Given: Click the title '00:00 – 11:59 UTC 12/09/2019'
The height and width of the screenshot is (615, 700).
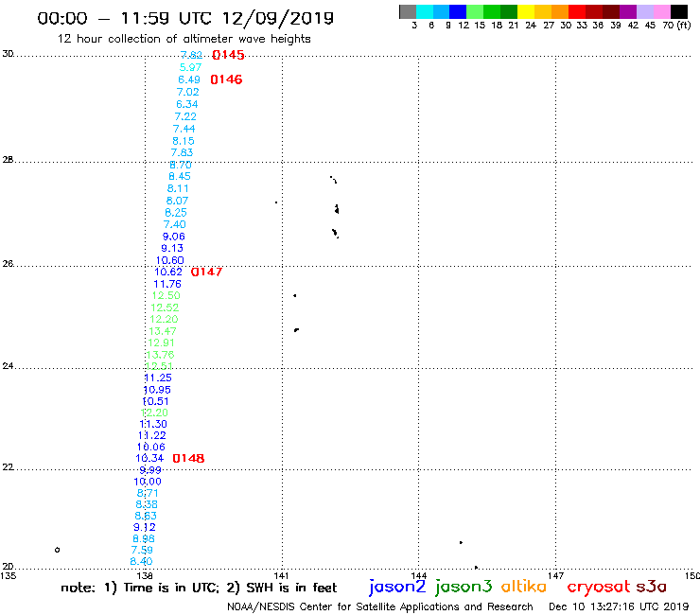Looking at the screenshot, I should point(185,18).
